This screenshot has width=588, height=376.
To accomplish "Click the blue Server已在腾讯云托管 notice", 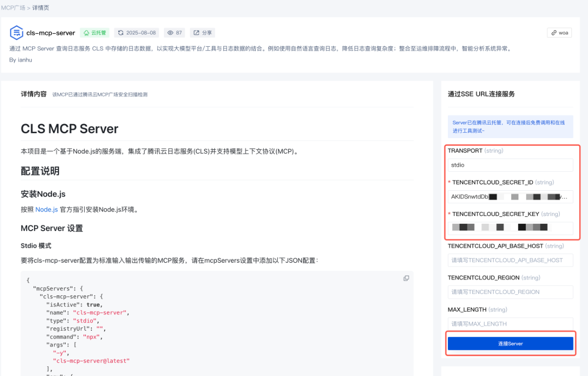I will coord(510,126).
